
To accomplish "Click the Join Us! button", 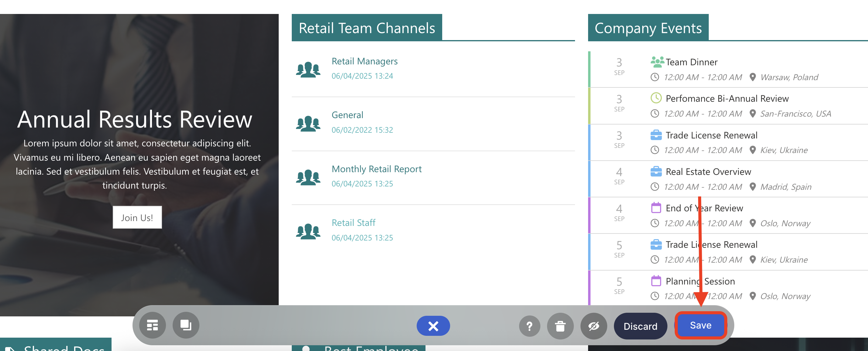I will click(137, 217).
